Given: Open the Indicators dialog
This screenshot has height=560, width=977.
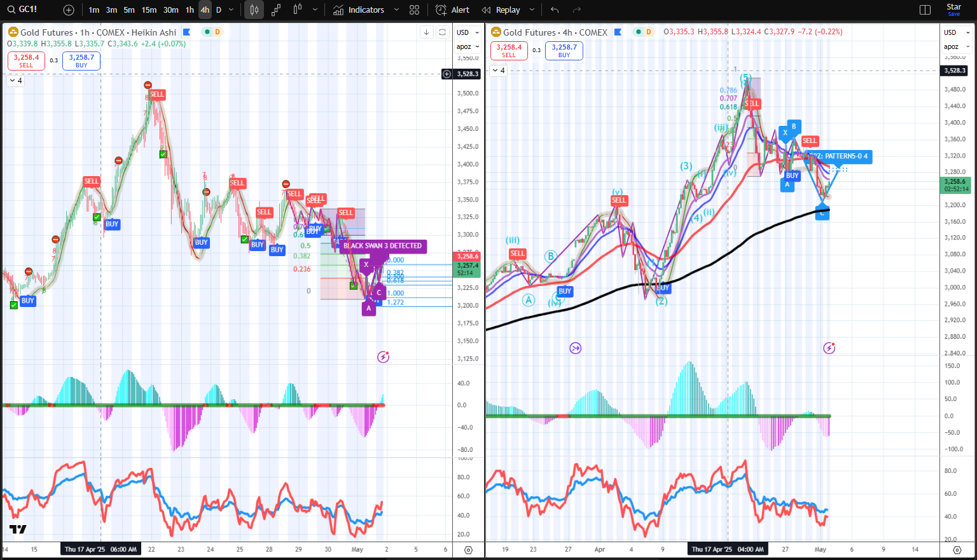Looking at the screenshot, I should 359,10.
